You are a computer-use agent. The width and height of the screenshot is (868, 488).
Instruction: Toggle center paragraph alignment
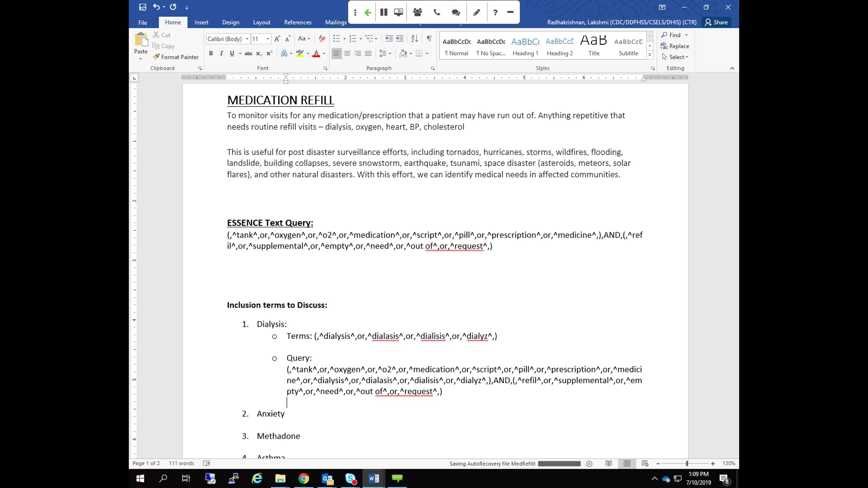[347, 53]
